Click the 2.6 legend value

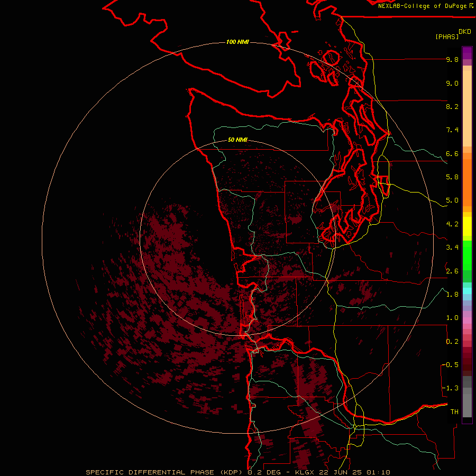pyautogui.click(x=452, y=271)
